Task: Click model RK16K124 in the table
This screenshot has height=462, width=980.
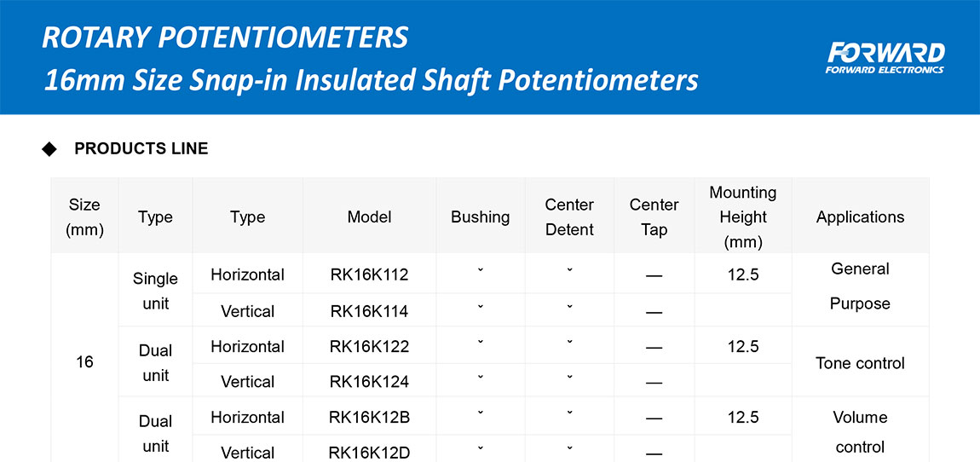Action: click(x=369, y=382)
